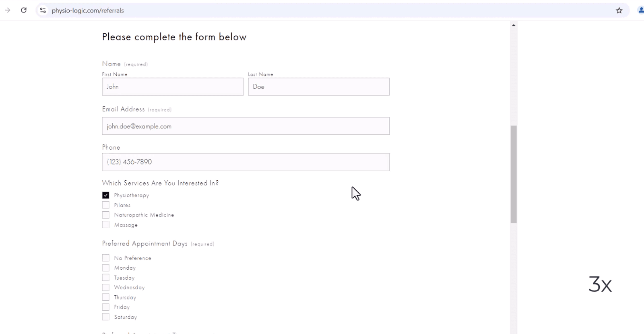Select the Massage checkbox
This screenshot has height=334, width=644.
click(106, 225)
